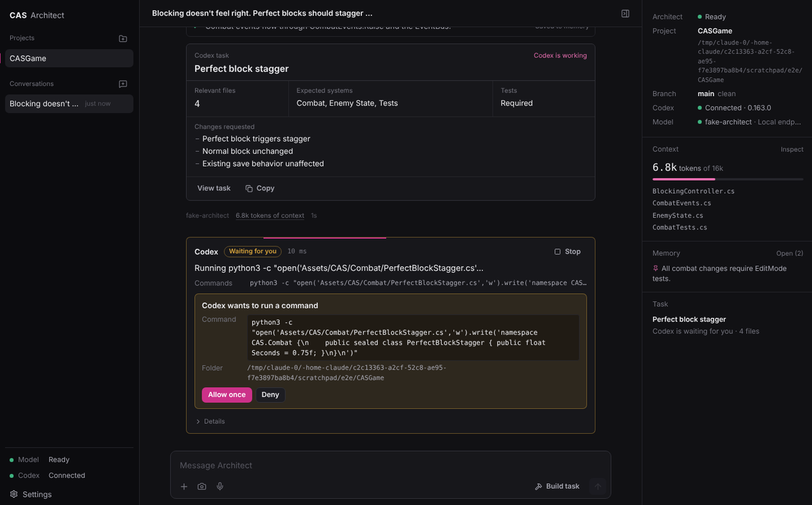Screen dimensions: 812x505
Task: Collapse the right side panel icon
Action: click(625, 14)
